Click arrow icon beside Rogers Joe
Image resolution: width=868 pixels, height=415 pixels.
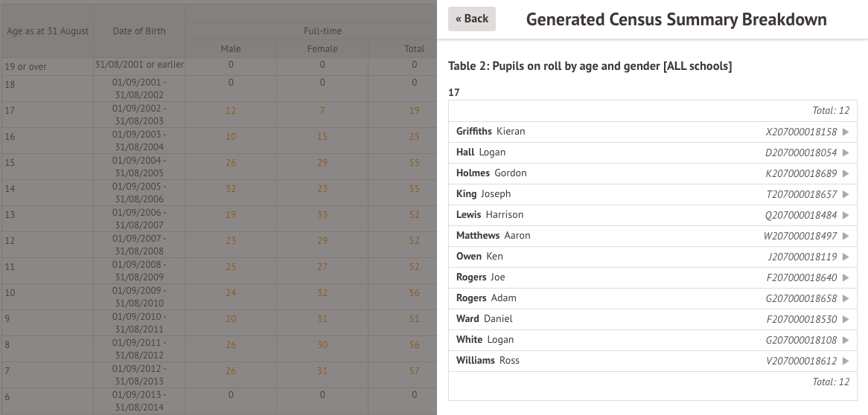pyautogui.click(x=846, y=277)
